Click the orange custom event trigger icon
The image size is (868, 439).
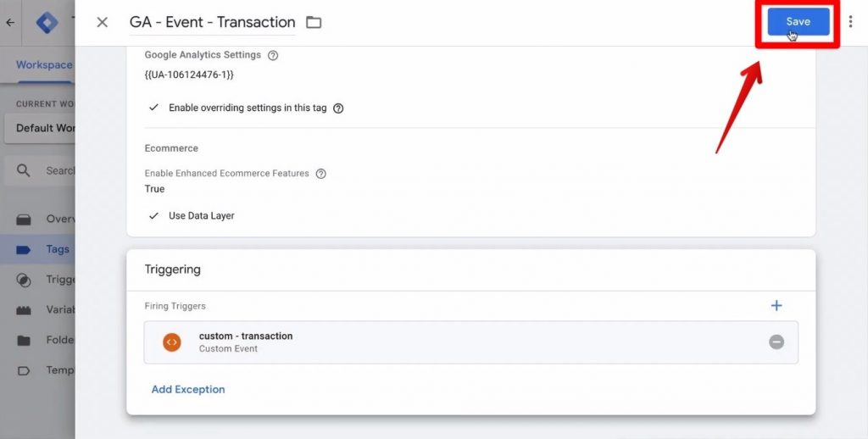point(172,342)
